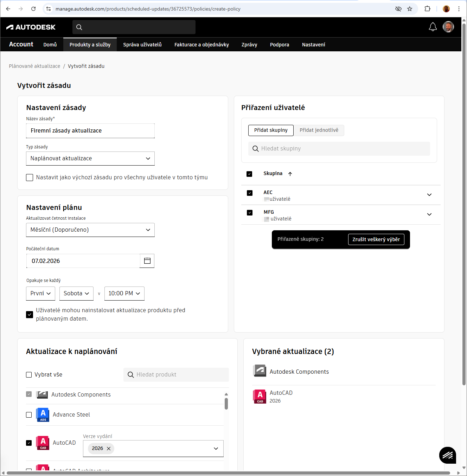
Task: Open the Autodesk Assistant chat icon
Action: point(447,455)
